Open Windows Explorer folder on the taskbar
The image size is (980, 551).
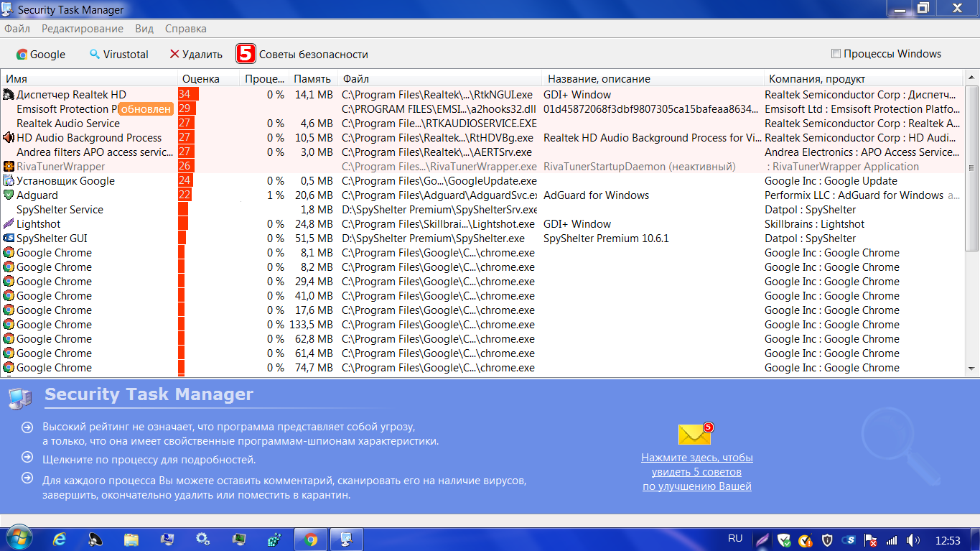pos(131,540)
